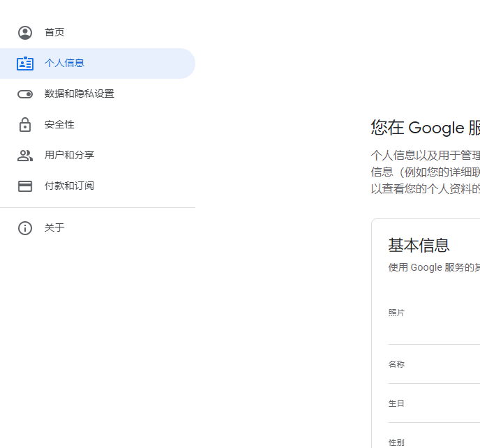Screen dimensions: 480x448
Task: Click the 用户和分享 people icon
Action: 25,156
